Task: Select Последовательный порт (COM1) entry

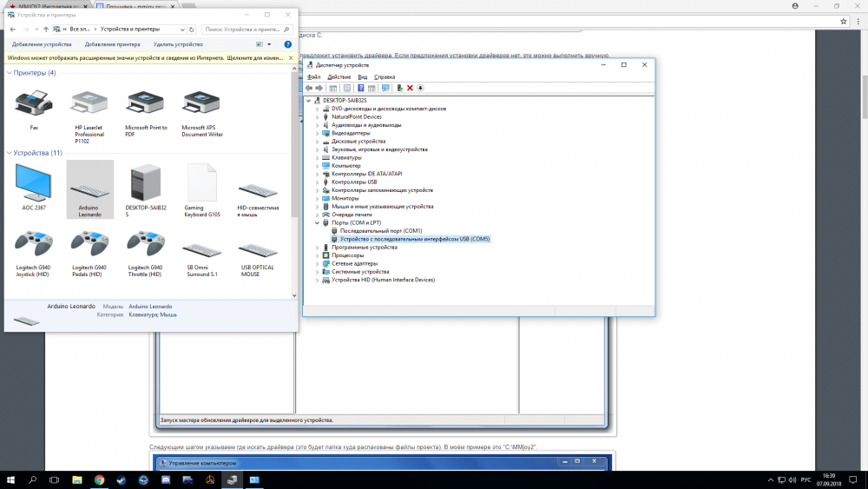Action: click(x=381, y=231)
